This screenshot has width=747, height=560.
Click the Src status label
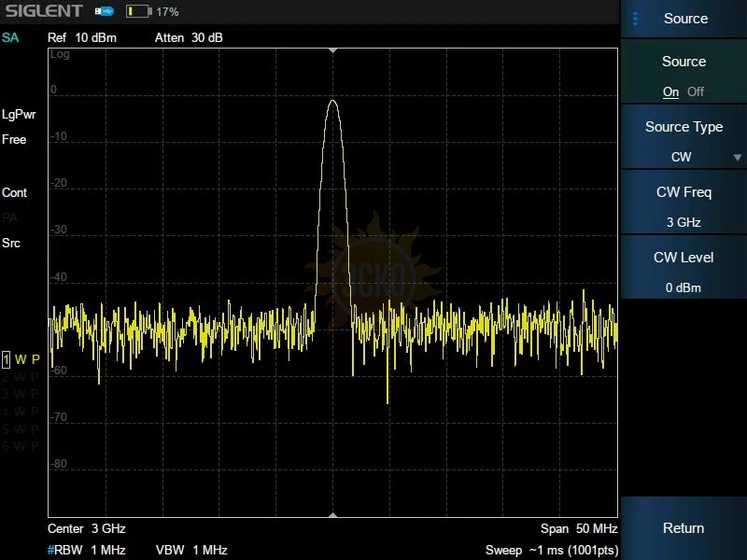point(11,243)
